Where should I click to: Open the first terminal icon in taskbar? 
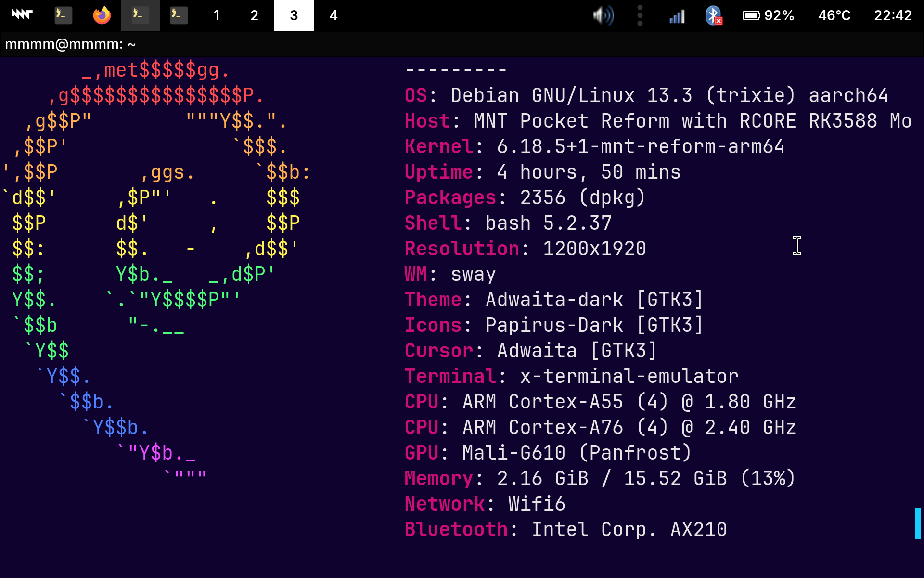[x=63, y=15]
